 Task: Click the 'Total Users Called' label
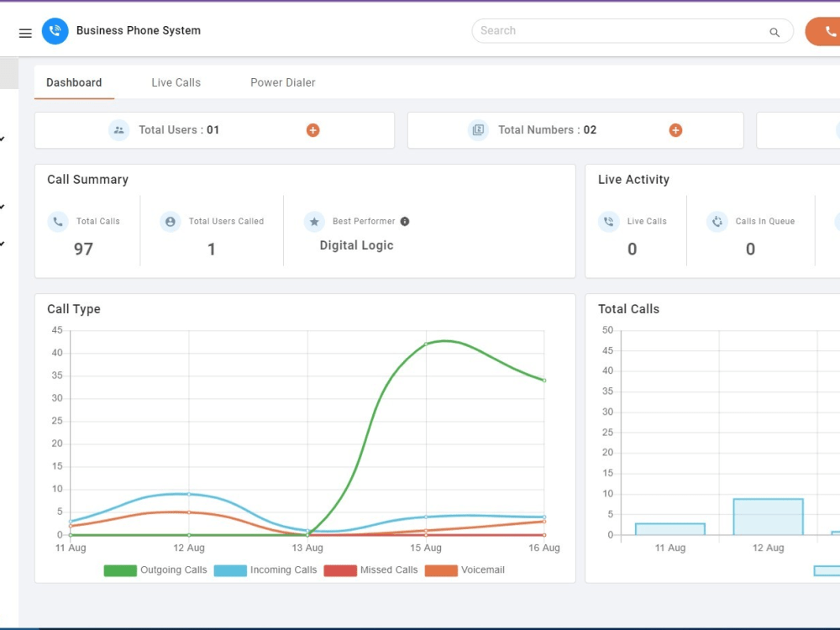click(x=226, y=221)
